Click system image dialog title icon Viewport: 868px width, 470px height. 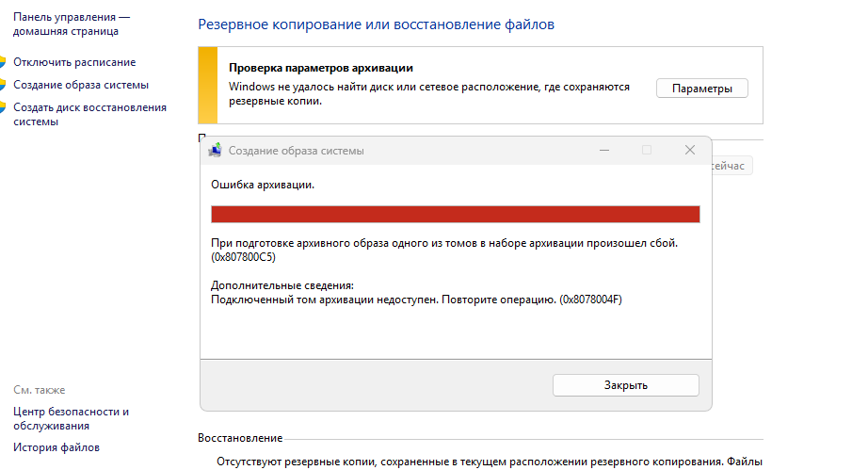215,150
